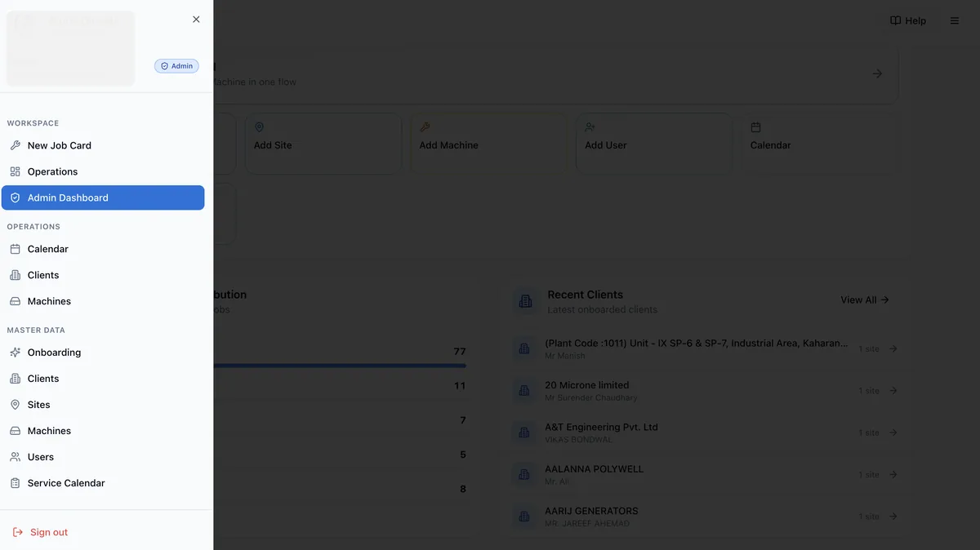Click the map pin icon beside Sites
Screen dimensions: 980x550
click(x=15, y=405)
